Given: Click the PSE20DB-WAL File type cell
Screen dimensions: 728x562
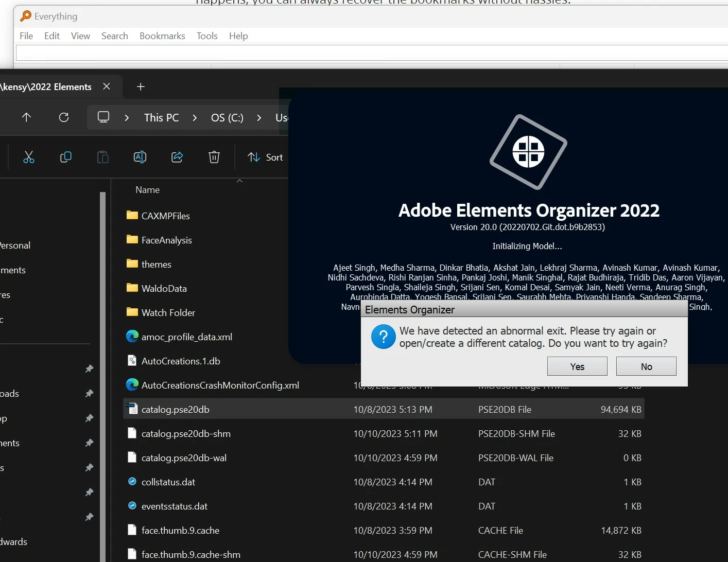Looking at the screenshot, I should [516, 458].
